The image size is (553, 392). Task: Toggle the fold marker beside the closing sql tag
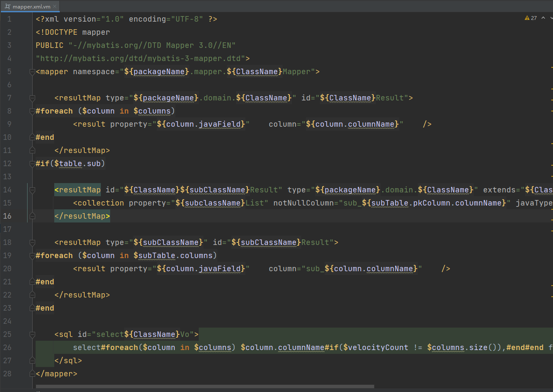[32, 360]
